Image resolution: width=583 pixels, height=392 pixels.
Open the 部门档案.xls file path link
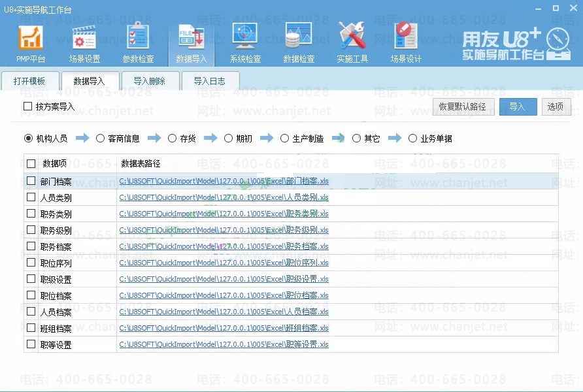(x=224, y=182)
